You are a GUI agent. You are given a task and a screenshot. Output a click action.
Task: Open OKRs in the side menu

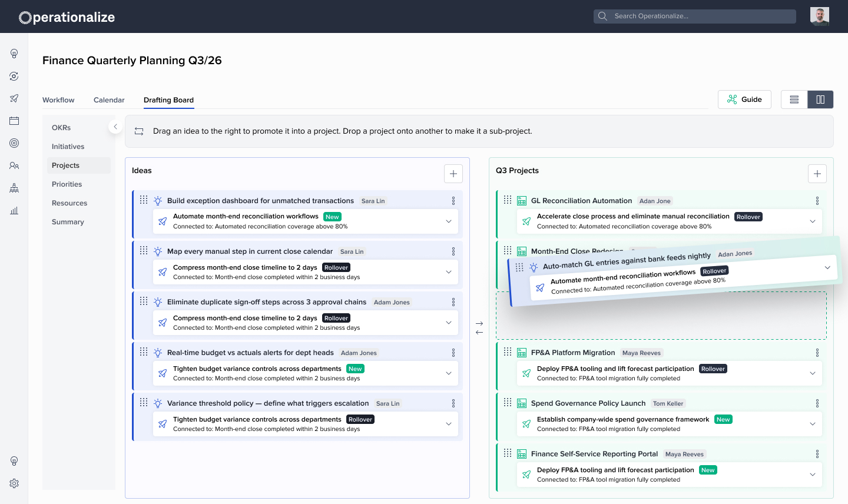click(79, 128)
